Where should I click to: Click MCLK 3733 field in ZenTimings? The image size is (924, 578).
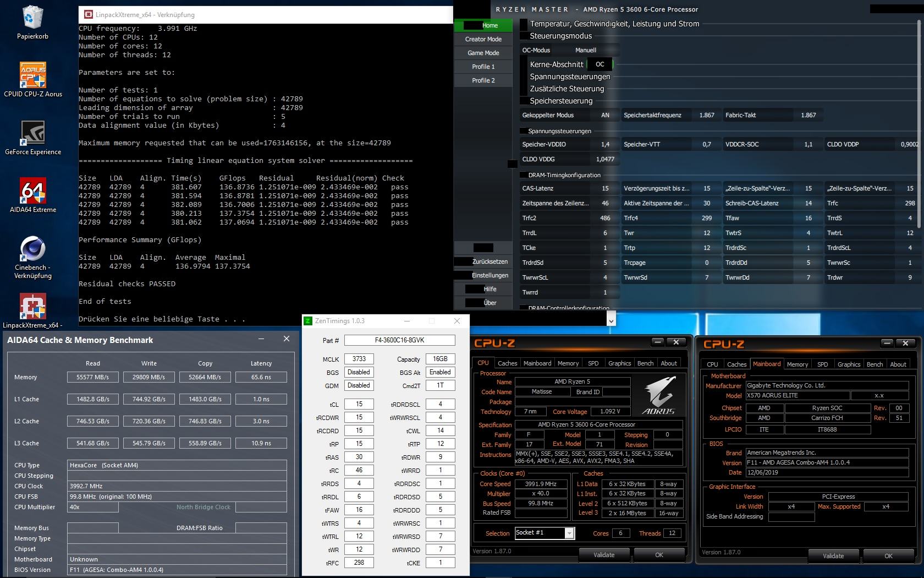359,359
